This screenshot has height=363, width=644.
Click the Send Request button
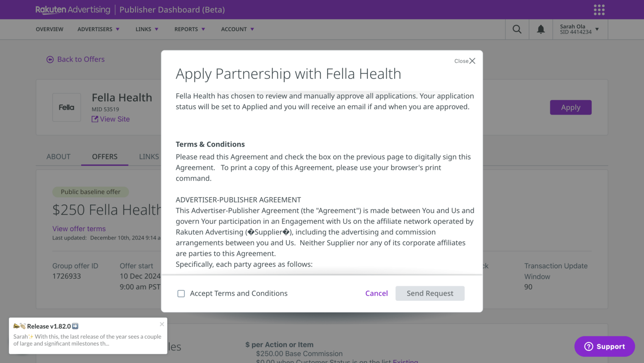tap(430, 293)
